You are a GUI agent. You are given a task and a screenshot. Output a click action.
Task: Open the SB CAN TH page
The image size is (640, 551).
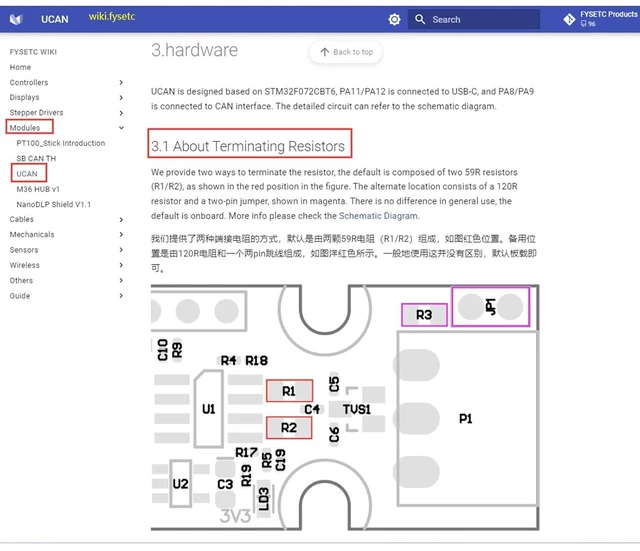pyautogui.click(x=36, y=158)
